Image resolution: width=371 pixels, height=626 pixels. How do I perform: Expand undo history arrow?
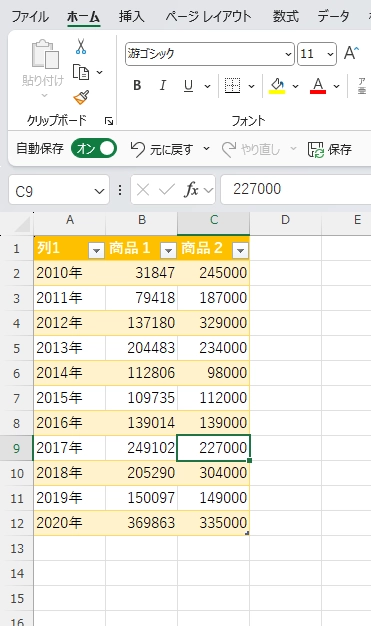[x=206, y=149]
